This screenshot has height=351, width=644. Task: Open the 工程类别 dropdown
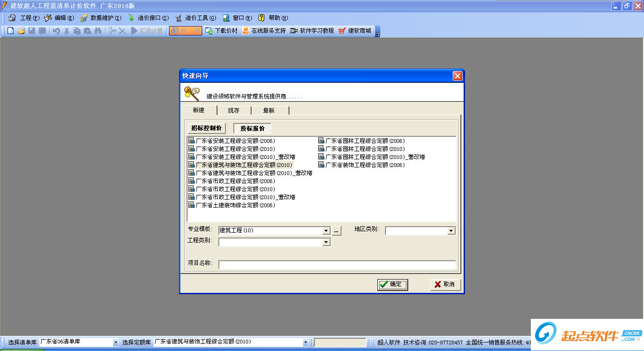point(326,242)
